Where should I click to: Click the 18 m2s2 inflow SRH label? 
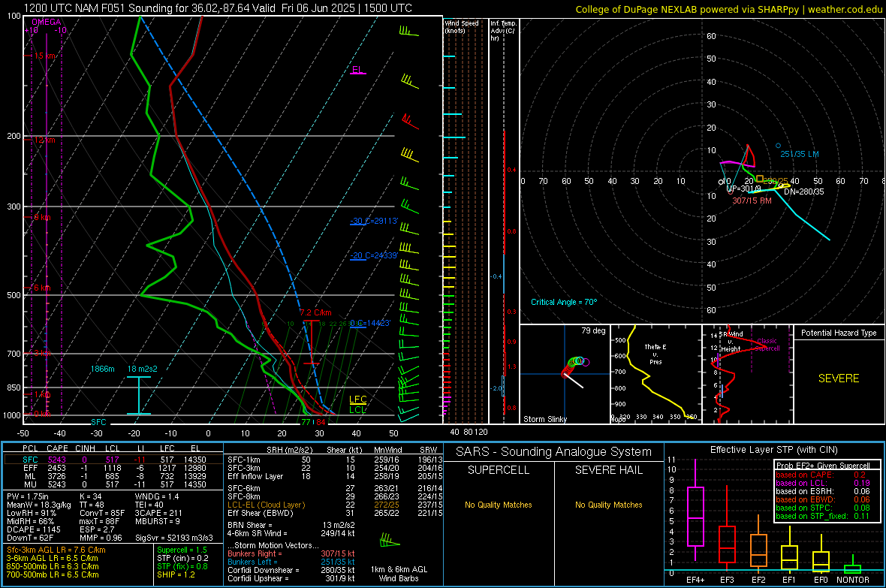pos(143,369)
